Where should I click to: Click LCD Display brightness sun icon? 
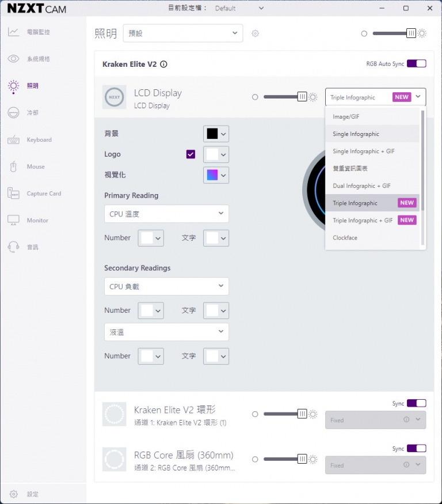point(313,97)
